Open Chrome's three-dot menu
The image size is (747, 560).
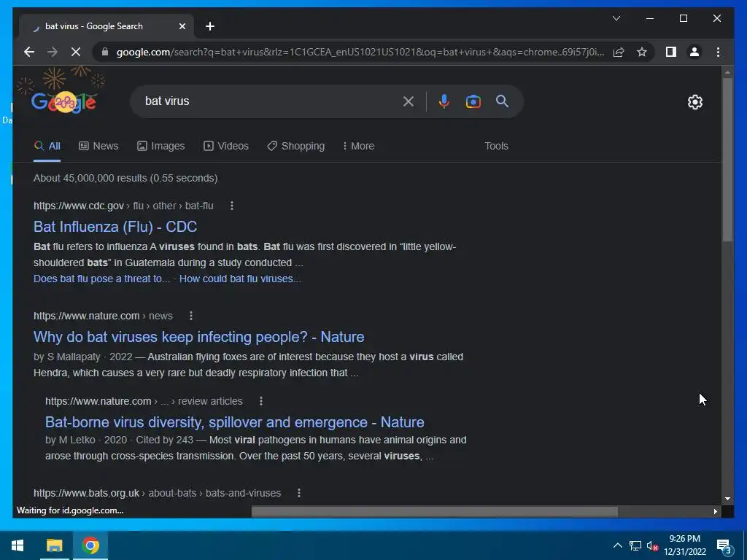click(x=718, y=52)
